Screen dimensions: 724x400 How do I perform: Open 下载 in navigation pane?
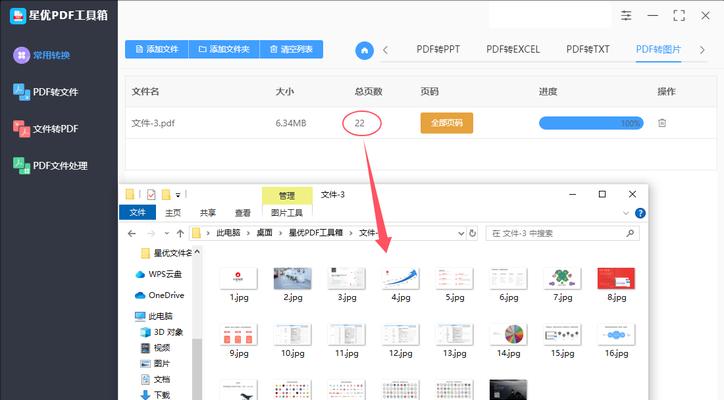tap(156, 395)
